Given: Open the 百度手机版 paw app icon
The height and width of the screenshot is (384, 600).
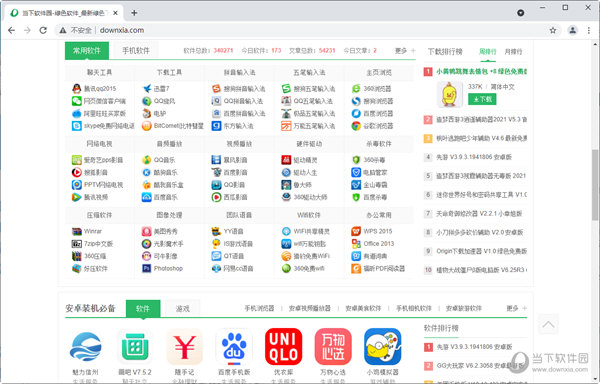Looking at the screenshot, I should (234, 347).
